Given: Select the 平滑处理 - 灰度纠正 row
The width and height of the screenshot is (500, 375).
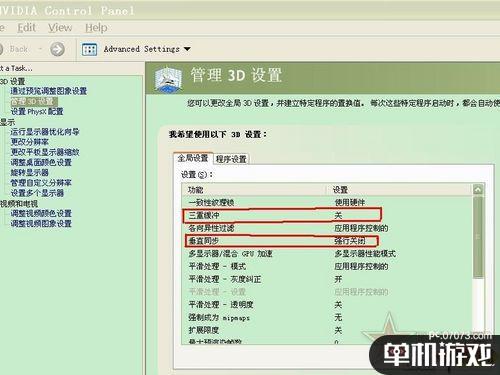Looking at the screenshot, I should 327,279.
